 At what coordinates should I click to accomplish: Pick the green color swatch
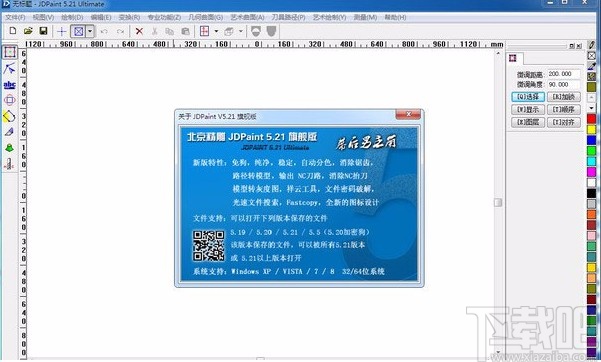pos(592,151)
